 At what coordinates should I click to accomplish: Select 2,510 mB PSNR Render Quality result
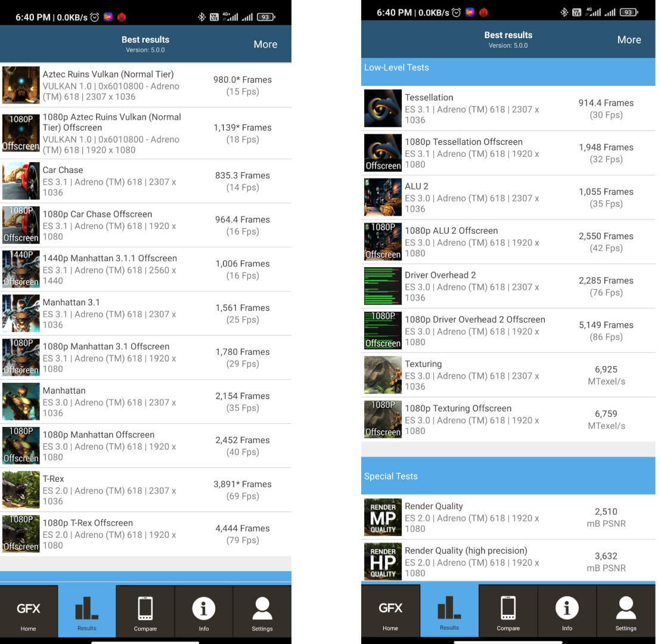tap(606, 518)
